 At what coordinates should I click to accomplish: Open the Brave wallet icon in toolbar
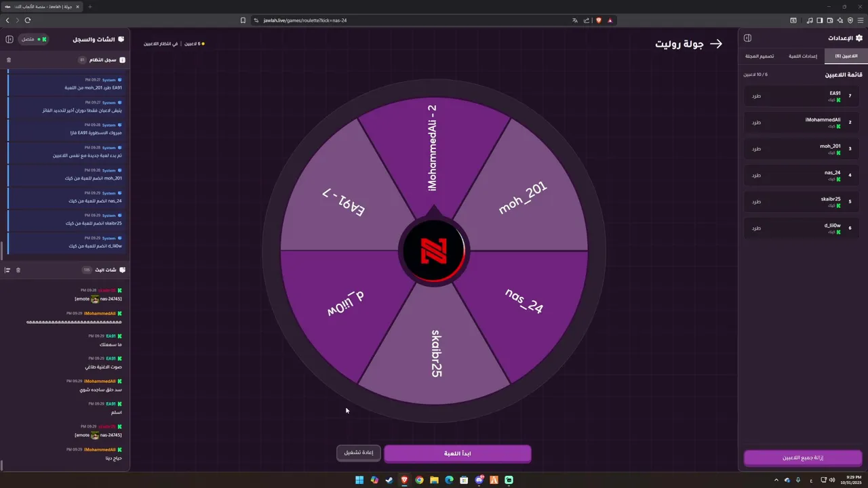click(x=830, y=20)
